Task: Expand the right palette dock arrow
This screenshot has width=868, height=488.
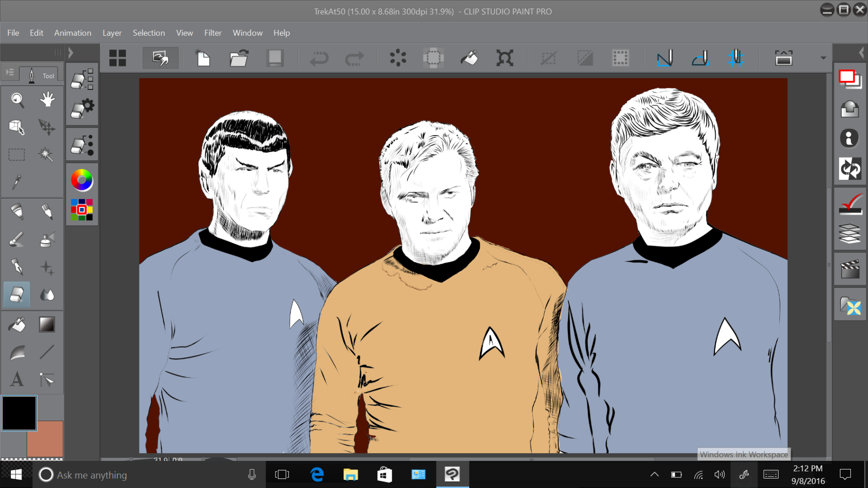Action: (x=861, y=53)
